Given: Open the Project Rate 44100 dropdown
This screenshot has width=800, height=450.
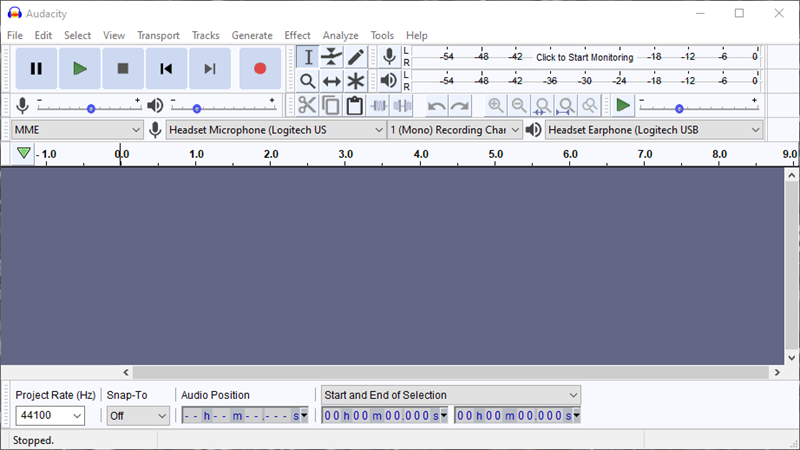Looking at the screenshot, I should (x=50, y=416).
